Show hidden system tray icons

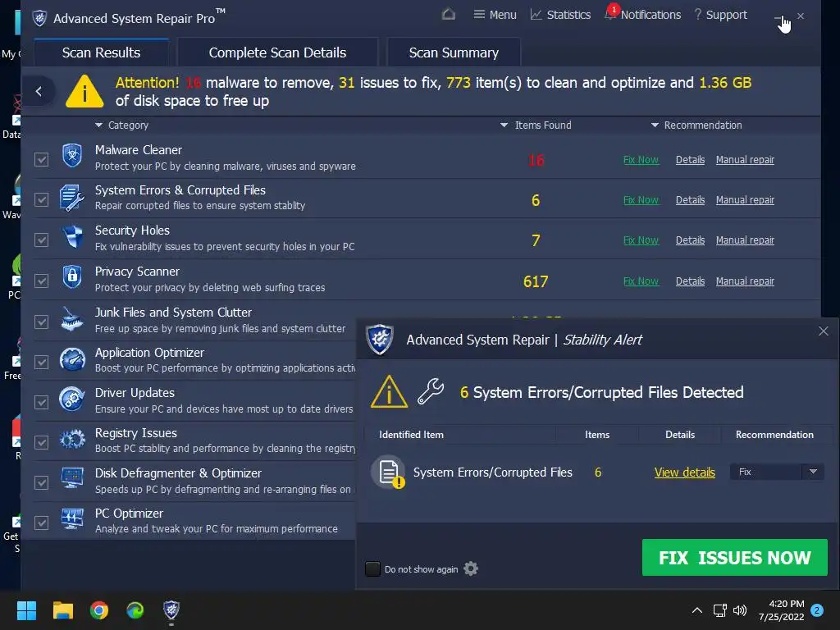click(697, 610)
